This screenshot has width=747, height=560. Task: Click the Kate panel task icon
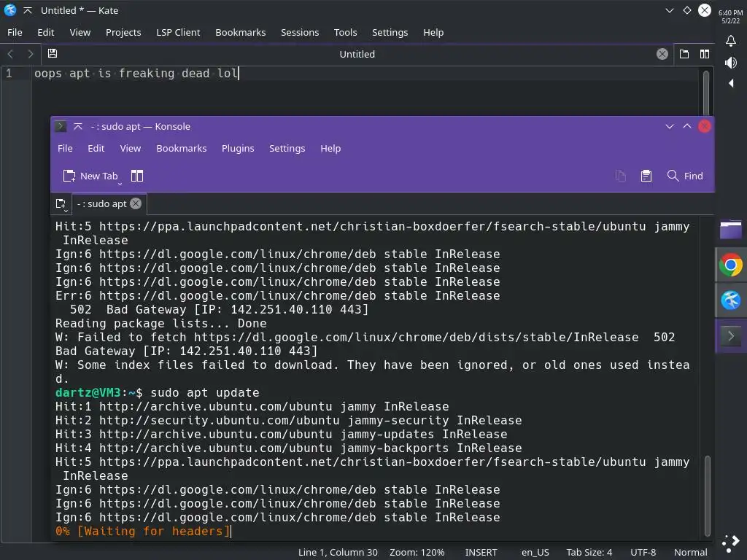pyautogui.click(x=730, y=300)
